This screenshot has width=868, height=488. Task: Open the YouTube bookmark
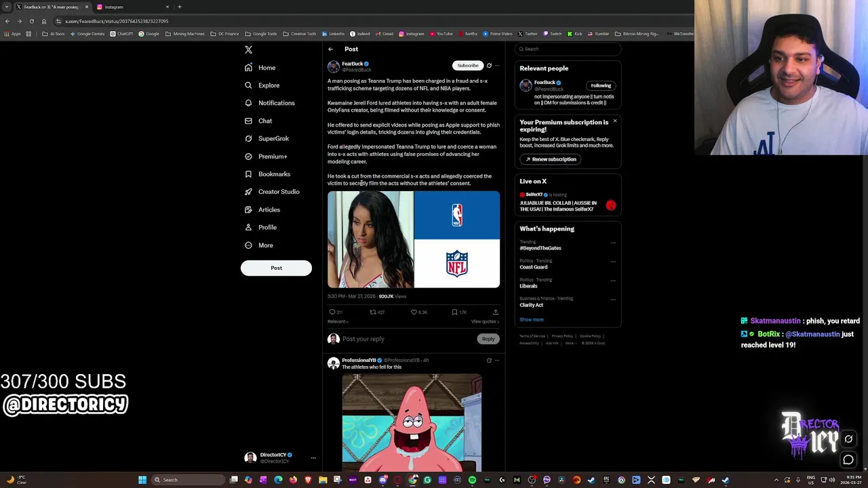pos(441,34)
